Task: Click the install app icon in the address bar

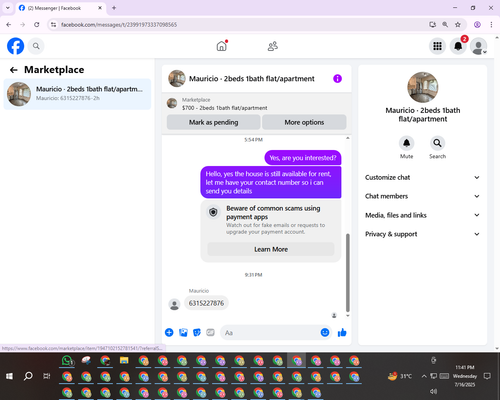Action: click(x=432, y=24)
